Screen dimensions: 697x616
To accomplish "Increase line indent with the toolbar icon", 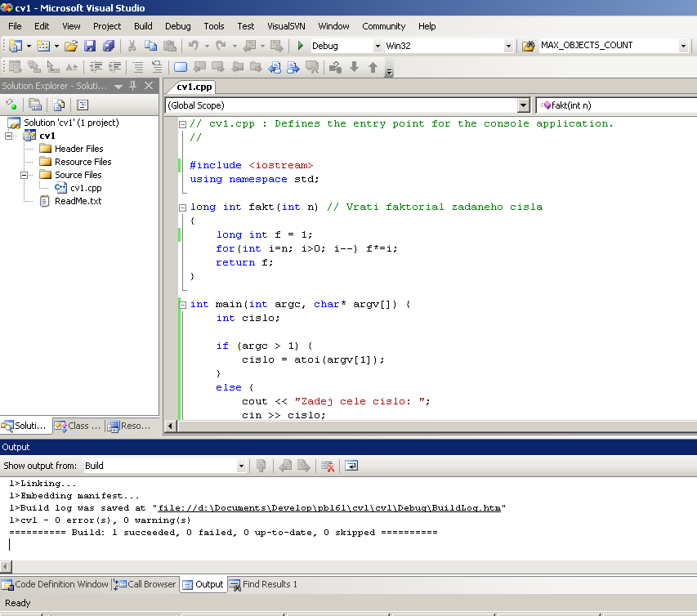I will click(114, 67).
